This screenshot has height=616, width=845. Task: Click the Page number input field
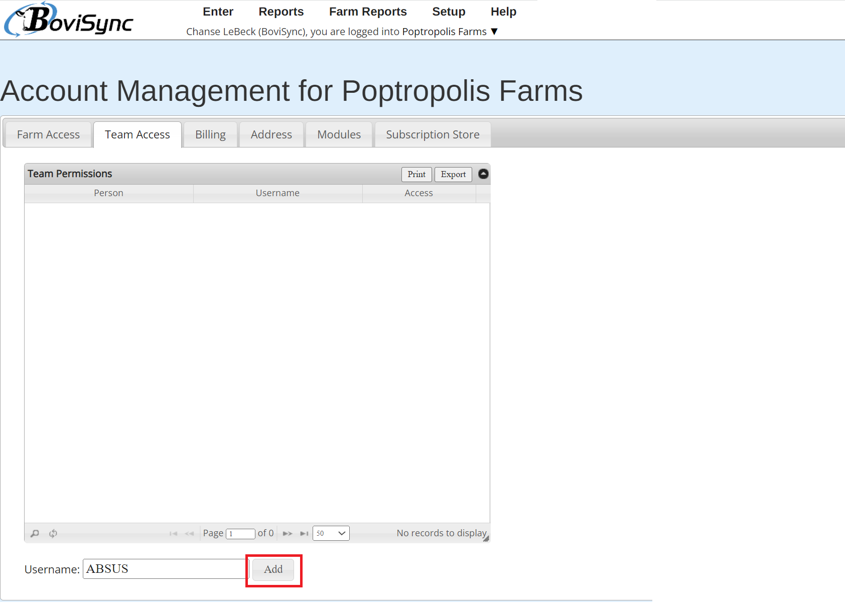click(241, 534)
